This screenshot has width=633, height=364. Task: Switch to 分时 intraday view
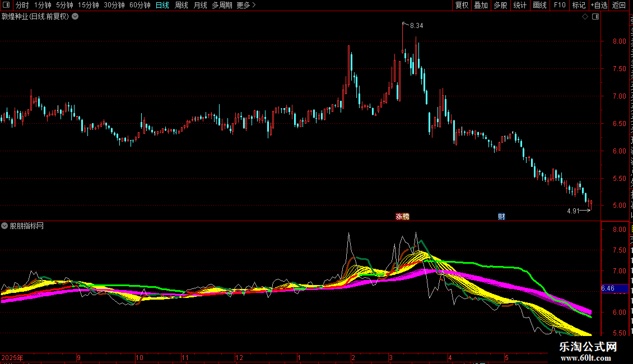[22, 5]
